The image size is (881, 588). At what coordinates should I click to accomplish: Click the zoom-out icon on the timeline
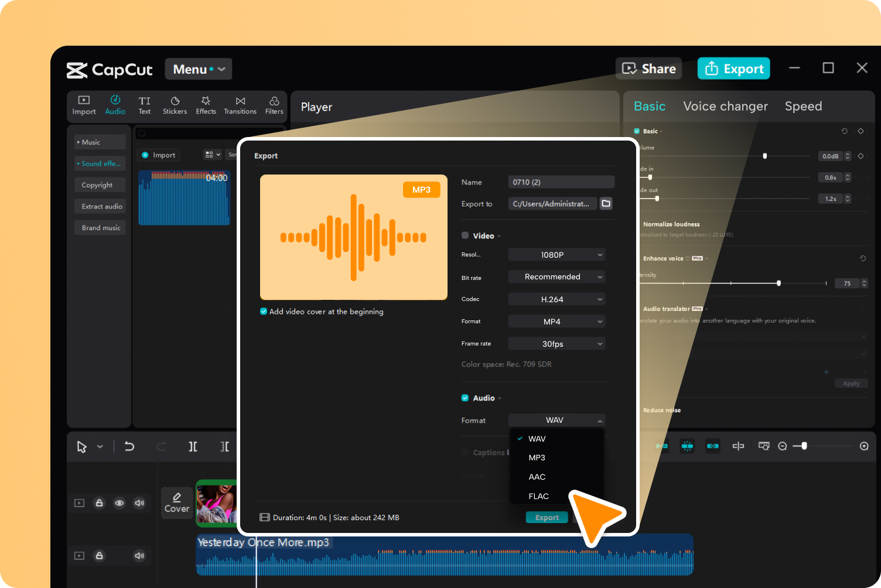(782, 446)
